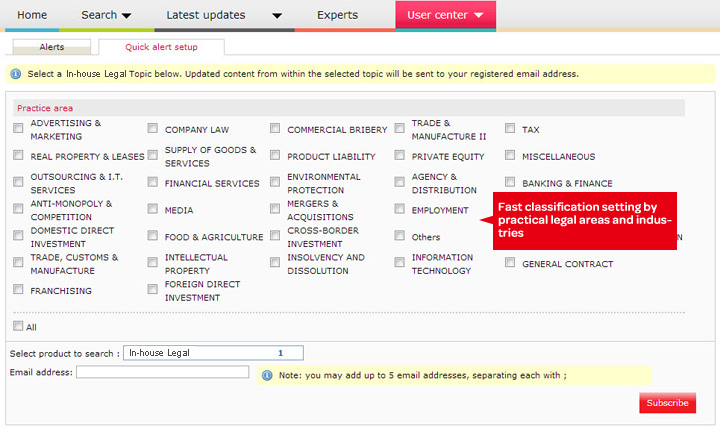This screenshot has height=429, width=720.
Task: Tick the All checkbox
Action: coord(18,326)
